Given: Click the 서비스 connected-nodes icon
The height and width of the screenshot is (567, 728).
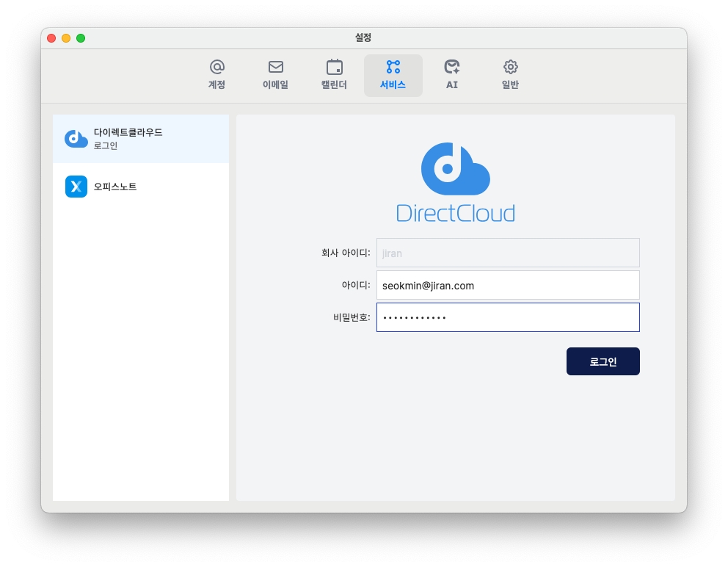Looking at the screenshot, I should pyautogui.click(x=393, y=67).
